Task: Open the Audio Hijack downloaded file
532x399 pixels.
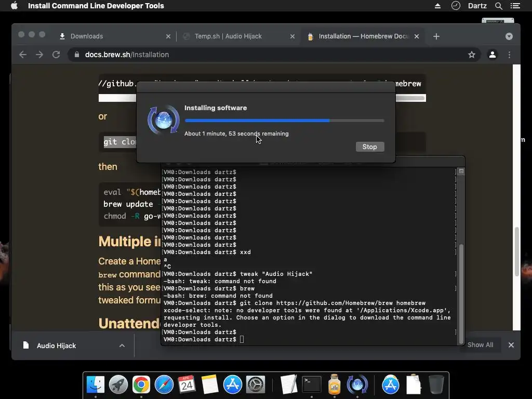Action: coord(56,345)
